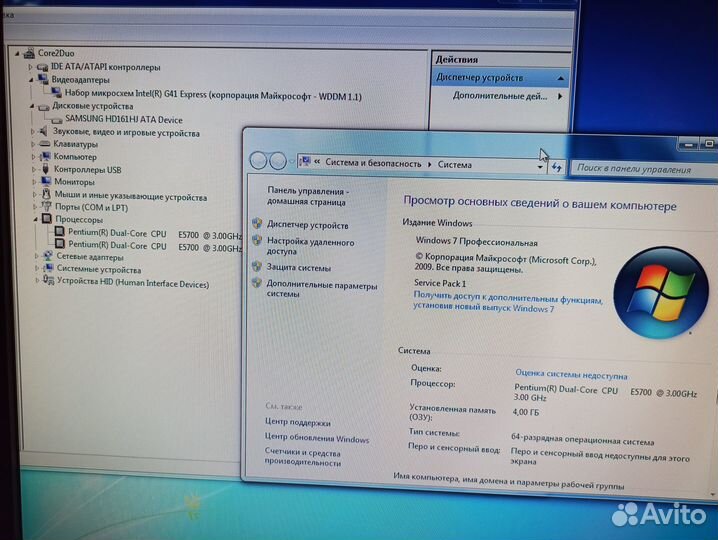This screenshot has height=540, width=718.
Task: Collapse the Дисковые устройства node
Action: (x=32, y=106)
